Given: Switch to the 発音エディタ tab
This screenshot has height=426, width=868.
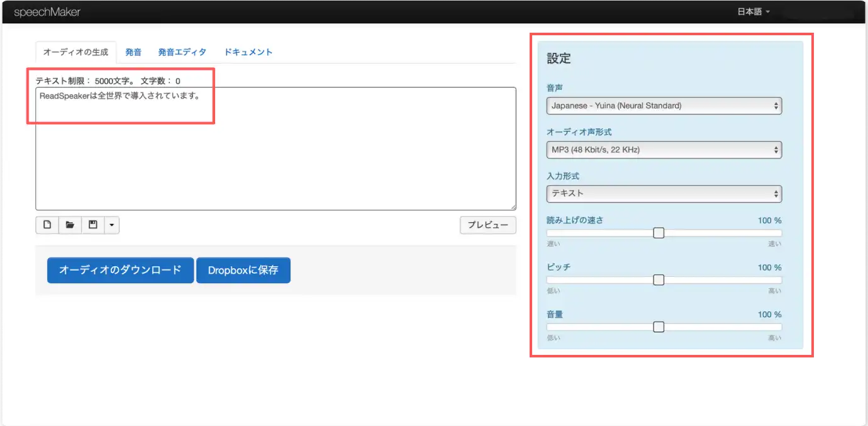Looking at the screenshot, I should pos(182,52).
